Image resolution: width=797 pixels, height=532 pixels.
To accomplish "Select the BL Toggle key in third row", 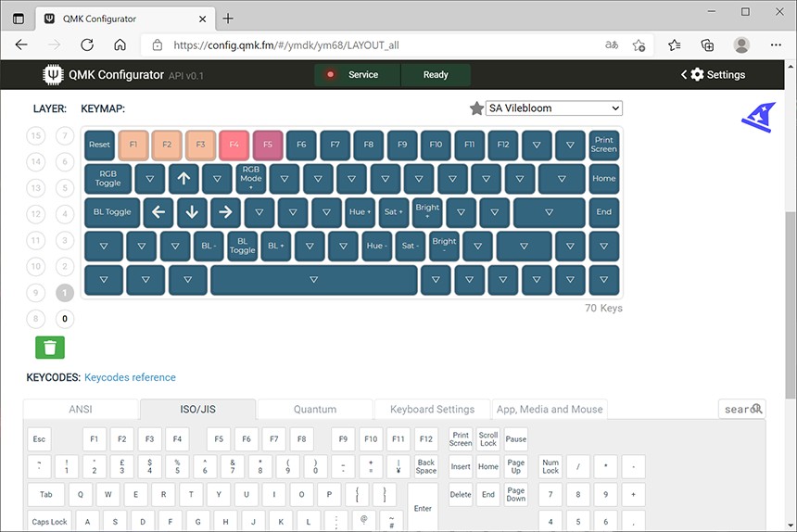I will pyautogui.click(x=112, y=212).
